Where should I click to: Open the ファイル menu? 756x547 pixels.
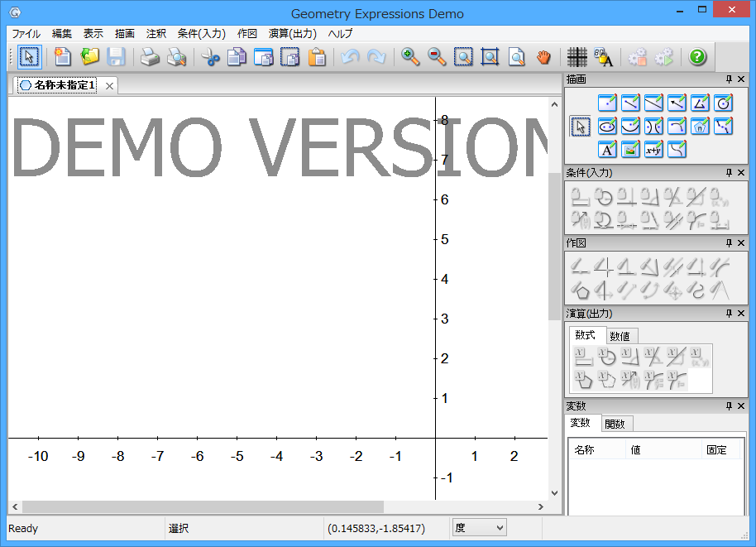coord(26,34)
